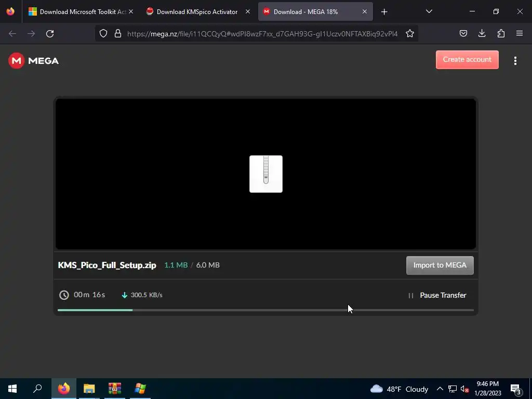The width and height of the screenshot is (532, 399).
Task: Click the Create account button
Action: [x=467, y=60]
